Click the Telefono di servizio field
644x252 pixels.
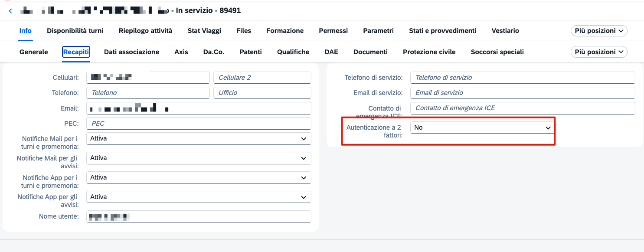pyautogui.click(x=523, y=78)
